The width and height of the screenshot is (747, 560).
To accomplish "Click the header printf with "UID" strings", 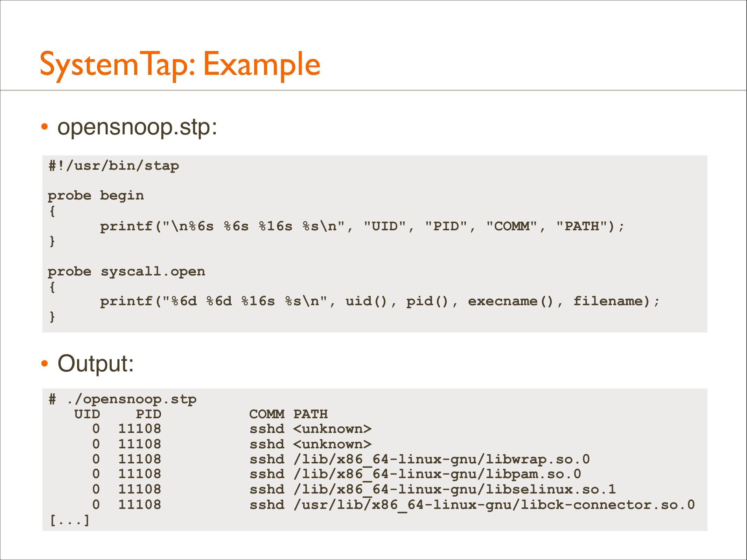I will [x=362, y=226].
